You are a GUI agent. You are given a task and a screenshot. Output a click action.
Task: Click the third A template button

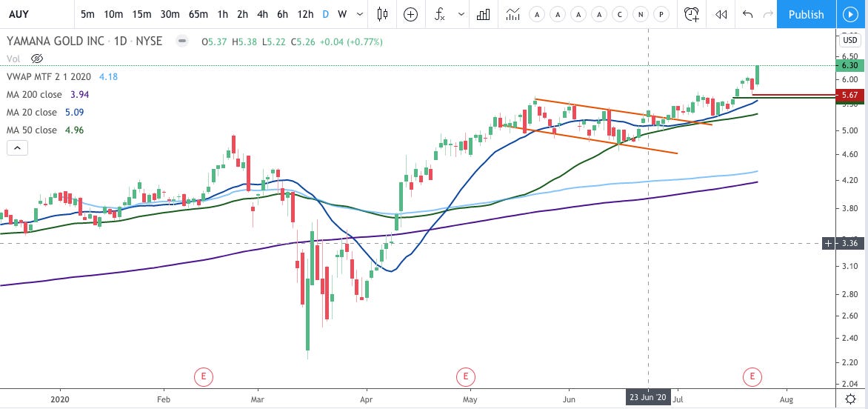(578, 14)
